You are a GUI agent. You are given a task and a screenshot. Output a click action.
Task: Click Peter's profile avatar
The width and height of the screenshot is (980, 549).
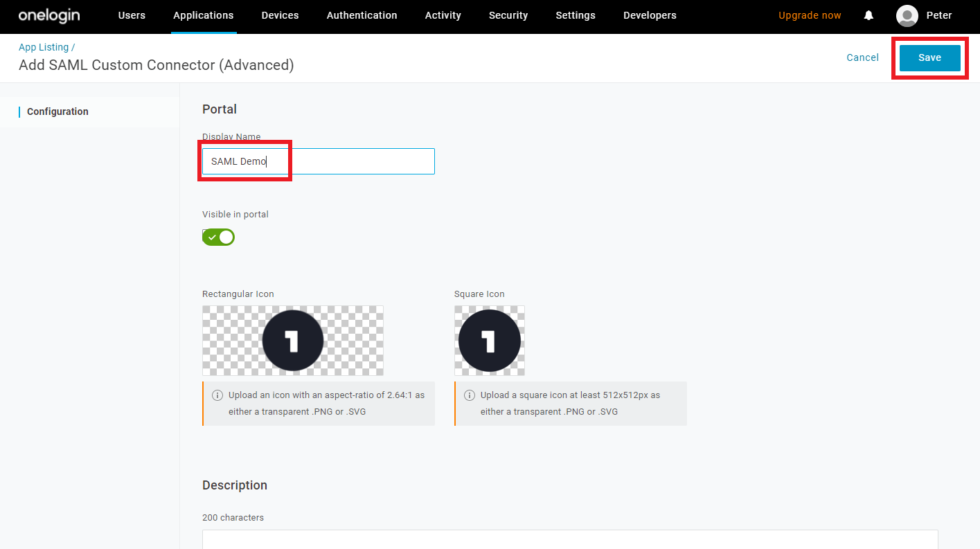click(x=907, y=15)
